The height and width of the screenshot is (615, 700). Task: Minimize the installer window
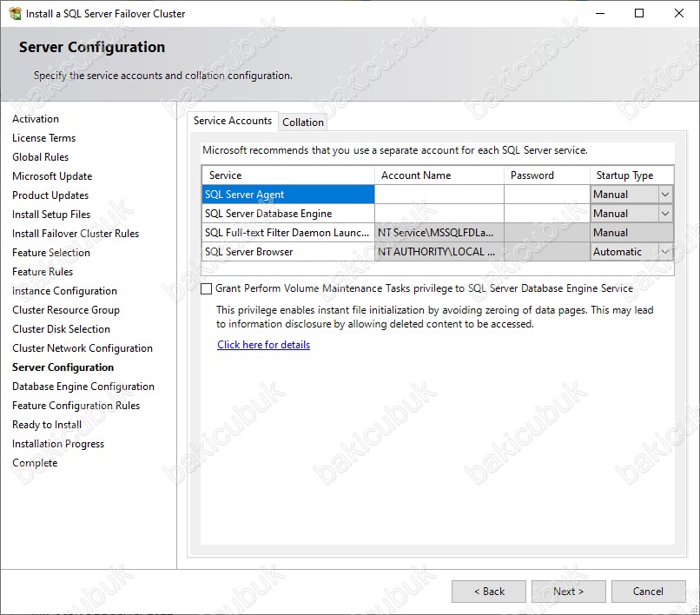pyautogui.click(x=600, y=13)
